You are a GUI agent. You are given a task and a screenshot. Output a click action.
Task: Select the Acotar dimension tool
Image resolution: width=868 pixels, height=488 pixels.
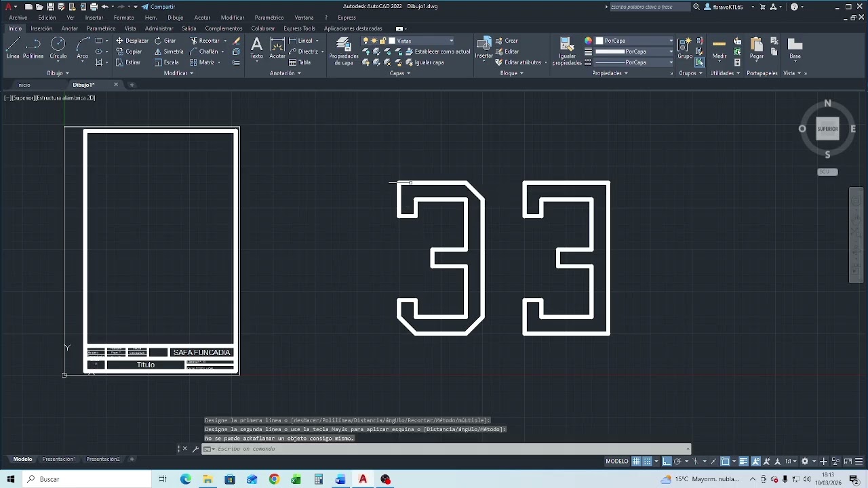[277, 48]
